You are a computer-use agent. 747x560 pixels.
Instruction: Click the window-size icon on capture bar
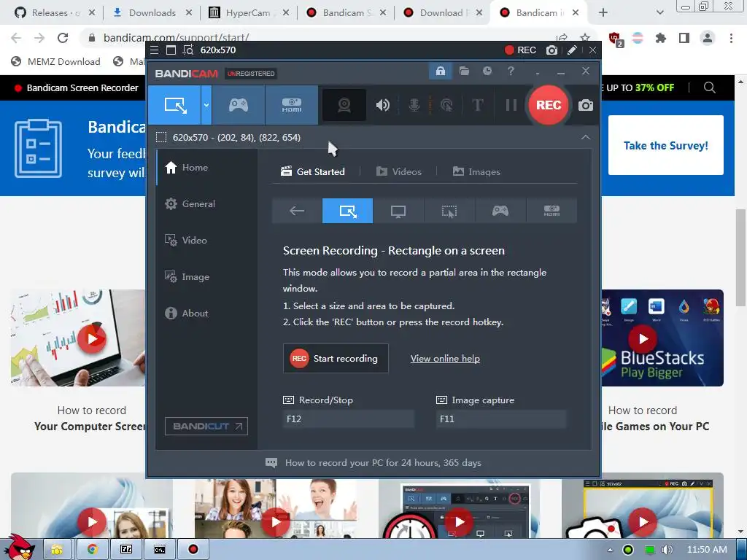(x=171, y=50)
